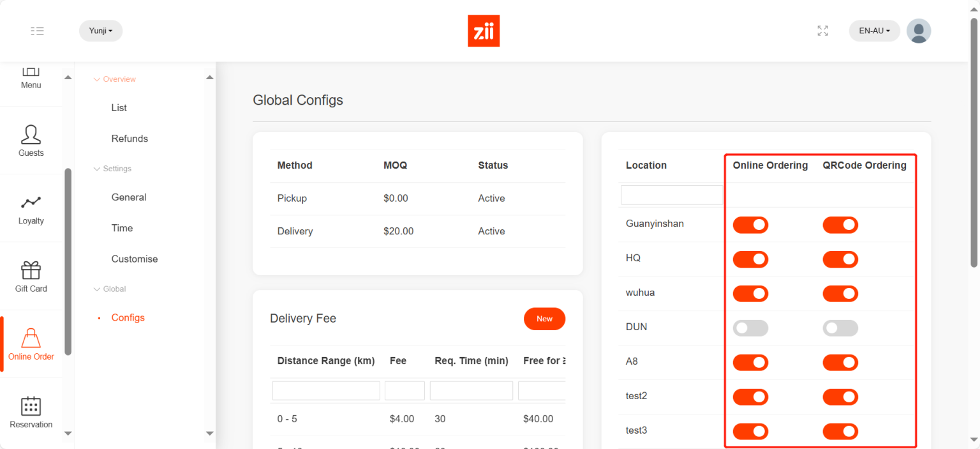
Task: Open Guests in the sidebar
Action: pos(31,141)
